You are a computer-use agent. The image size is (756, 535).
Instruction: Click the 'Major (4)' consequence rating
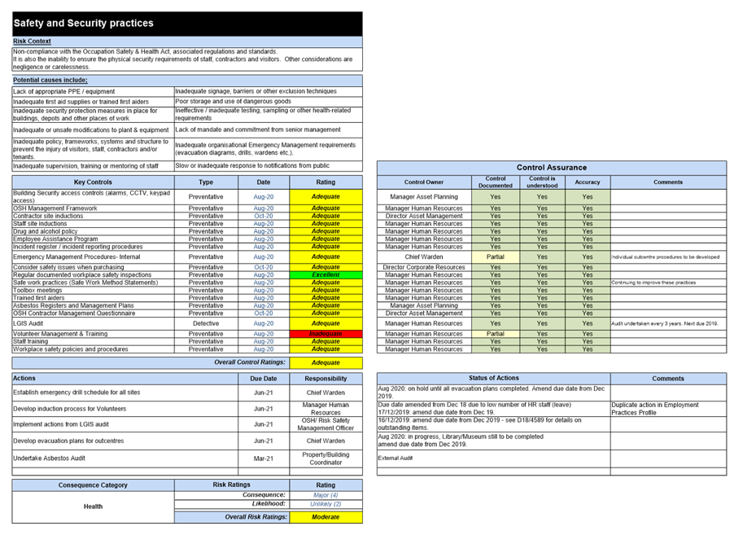coord(326,495)
